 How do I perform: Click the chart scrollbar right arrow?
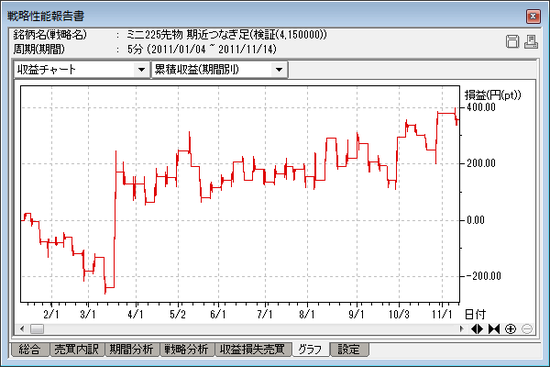[461, 329]
